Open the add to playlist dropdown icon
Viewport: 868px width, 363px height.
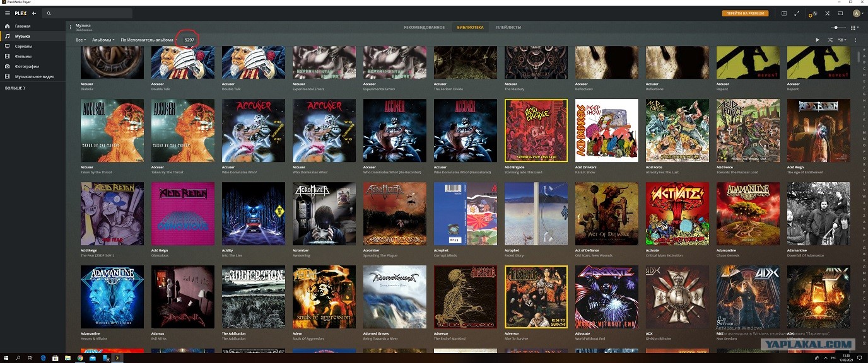842,40
